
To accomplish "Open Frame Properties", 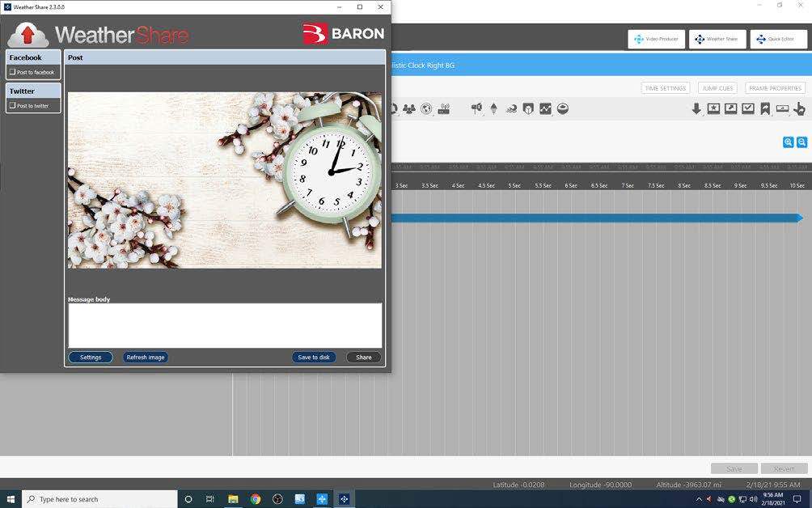I will 774,88.
